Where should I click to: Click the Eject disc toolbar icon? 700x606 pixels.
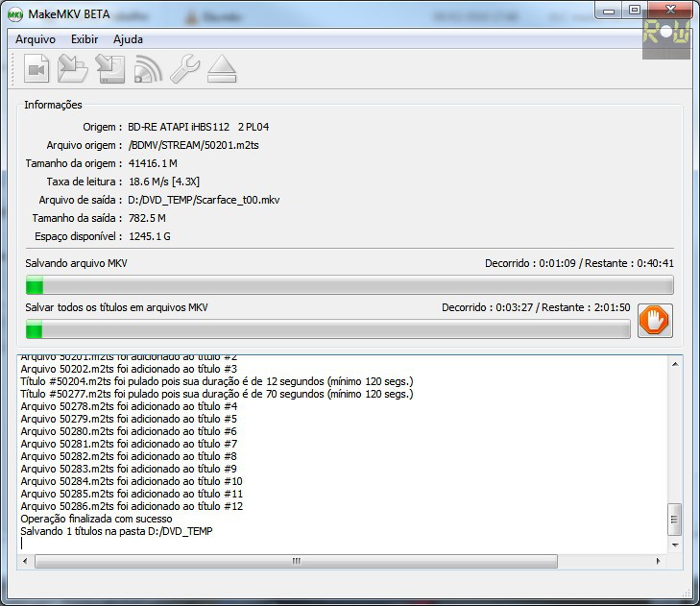[222, 68]
